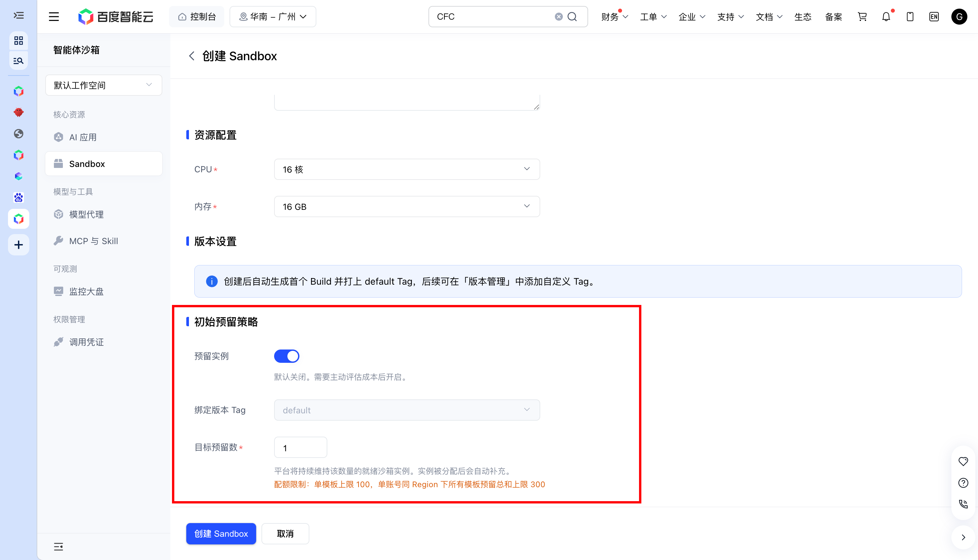Go back using the arrow beside 创建 Sandbox
Screen dimensions: 978x560
(x=192, y=56)
